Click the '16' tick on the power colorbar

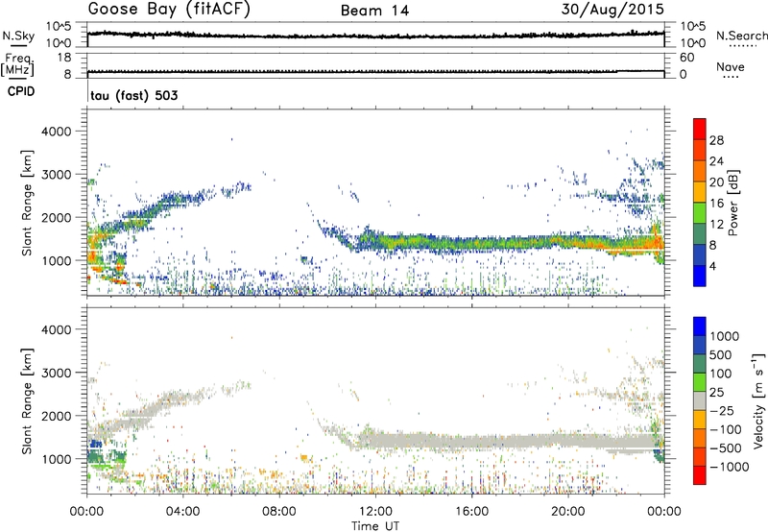click(x=716, y=204)
